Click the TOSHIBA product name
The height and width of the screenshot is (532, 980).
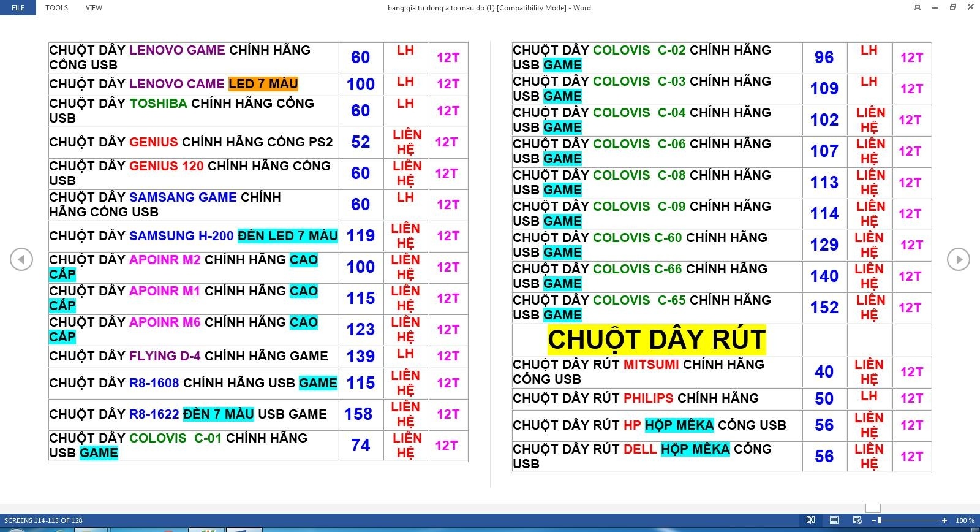(158, 104)
